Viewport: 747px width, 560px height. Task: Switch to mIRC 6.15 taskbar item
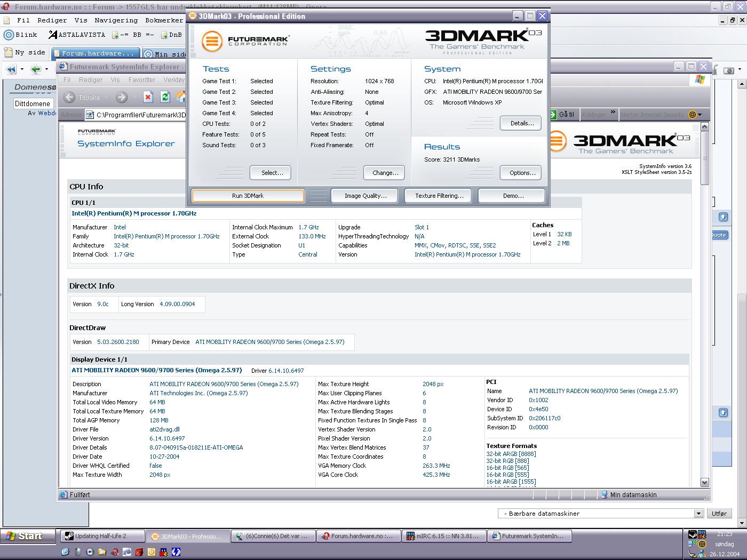coord(444,536)
